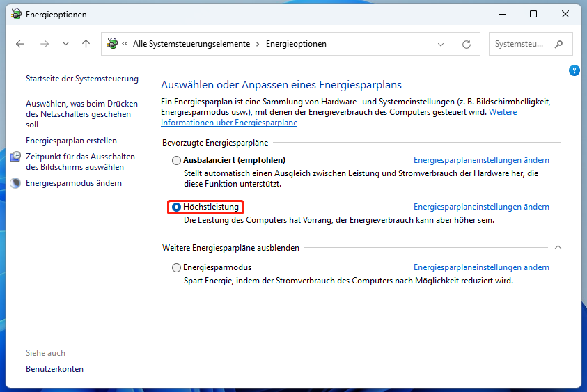The width and height of the screenshot is (587, 392).
Task: Click the moon icon beside Energiesparmodus ändern
Action: 15,183
